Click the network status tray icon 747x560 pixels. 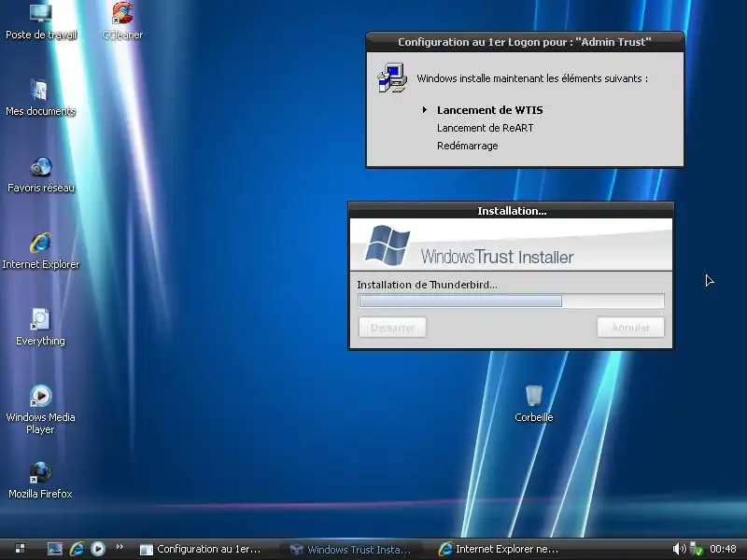click(x=697, y=549)
